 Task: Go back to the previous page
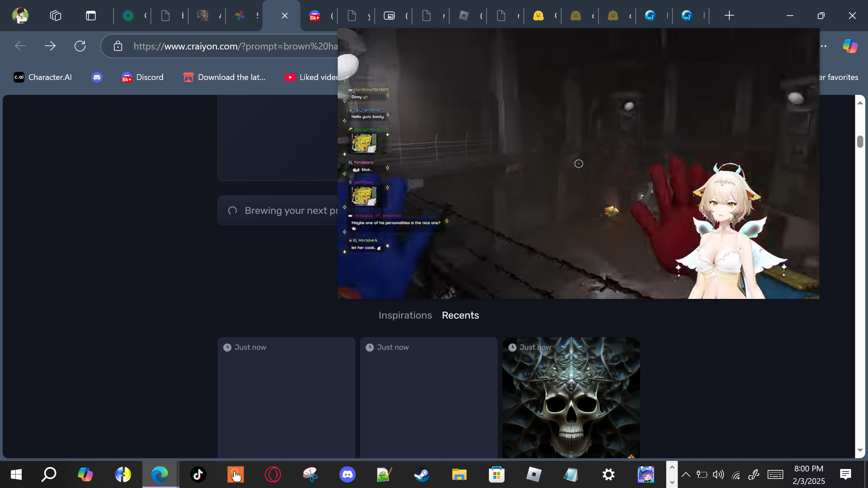pyautogui.click(x=20, y=46)
